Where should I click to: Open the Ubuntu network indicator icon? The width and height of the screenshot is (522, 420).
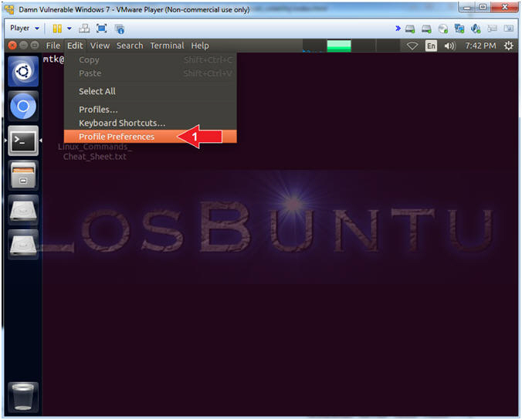click(x=412, y=46)
